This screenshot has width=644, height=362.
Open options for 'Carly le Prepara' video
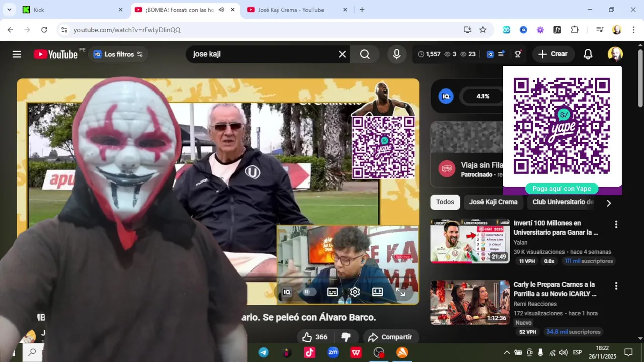tap(616, 286)
